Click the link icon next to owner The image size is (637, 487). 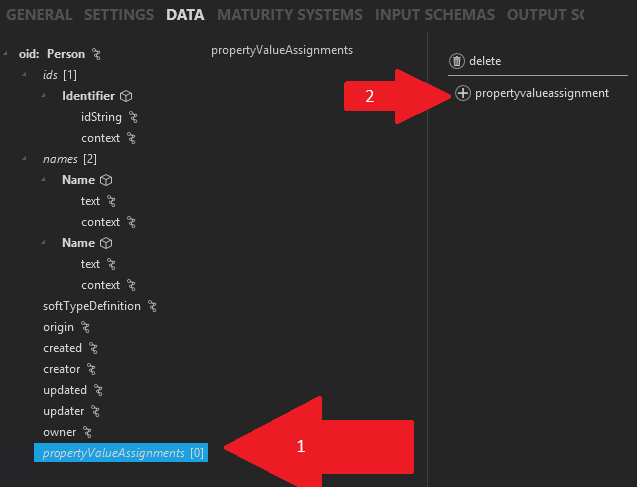coord(87,432)
